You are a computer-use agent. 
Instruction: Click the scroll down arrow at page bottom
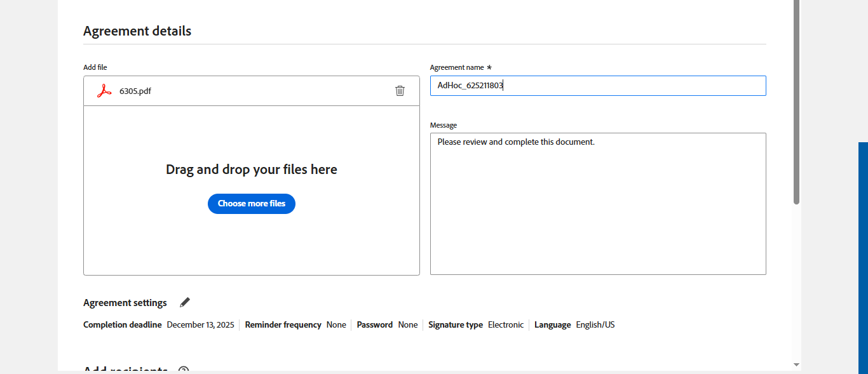point(796,364)
